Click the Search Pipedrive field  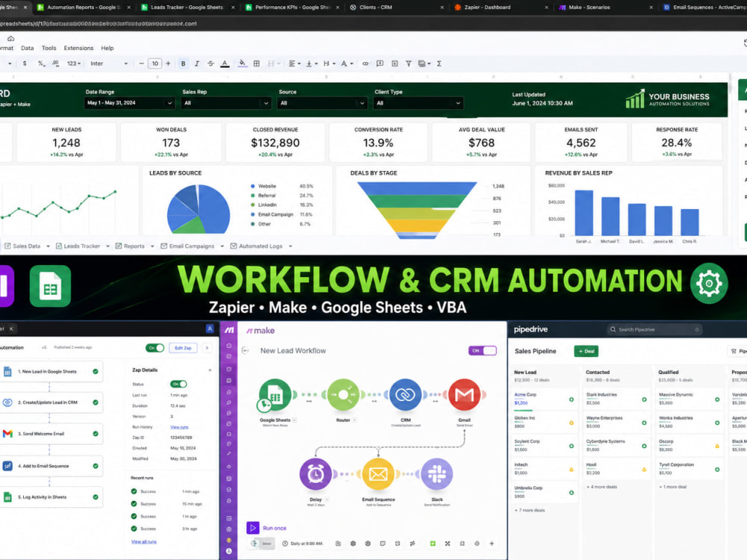[656, 329]
